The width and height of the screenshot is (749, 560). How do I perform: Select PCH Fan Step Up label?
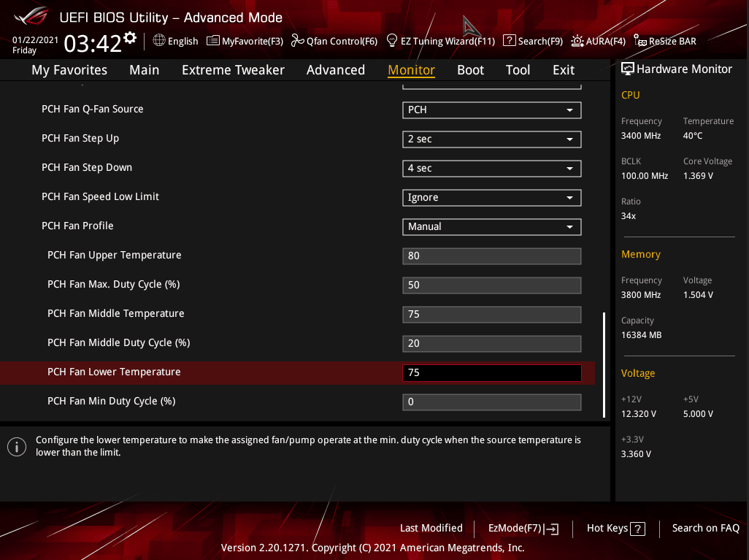[80, 138]
